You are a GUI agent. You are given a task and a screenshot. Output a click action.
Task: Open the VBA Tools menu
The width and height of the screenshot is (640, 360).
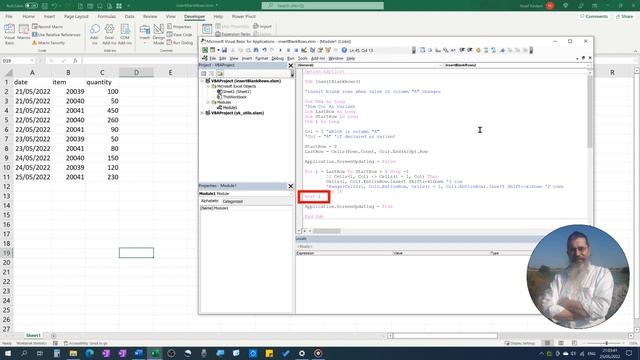click(x=302, y=58)
